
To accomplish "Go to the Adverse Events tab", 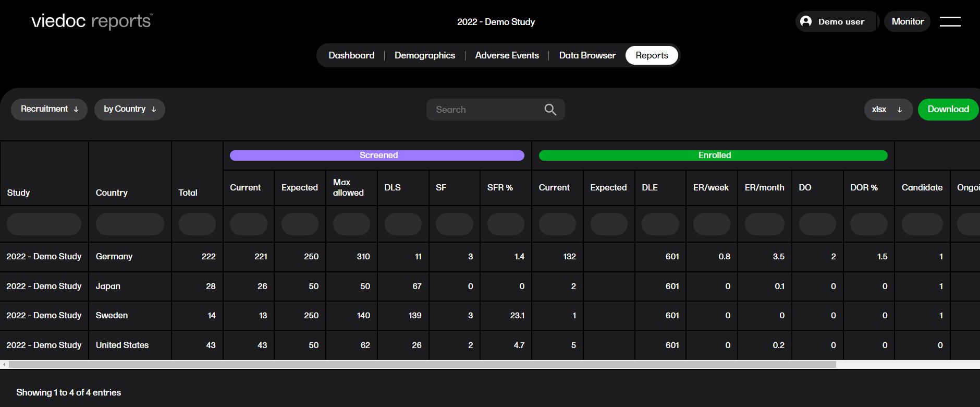I will (507, 55).
